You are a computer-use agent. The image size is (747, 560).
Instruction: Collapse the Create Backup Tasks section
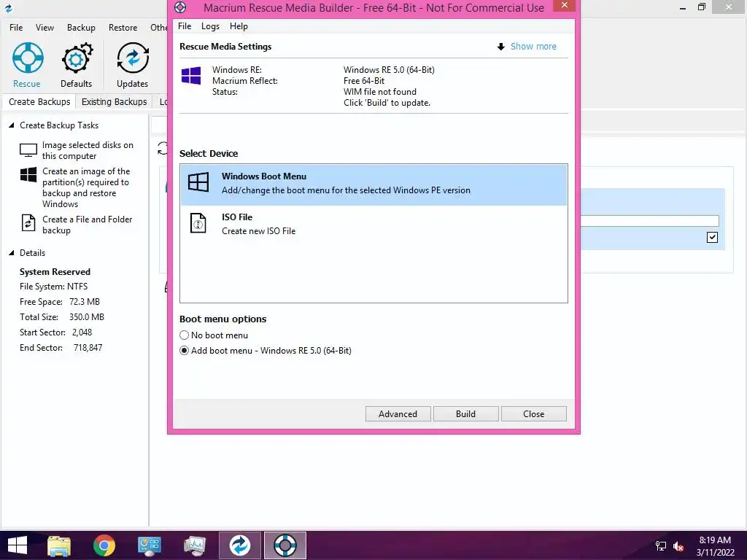click(x=12, y=125)
